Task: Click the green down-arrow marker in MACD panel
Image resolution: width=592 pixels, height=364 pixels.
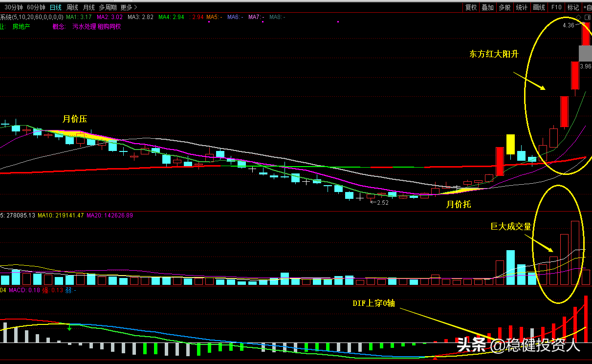Action: coord(69,327)
